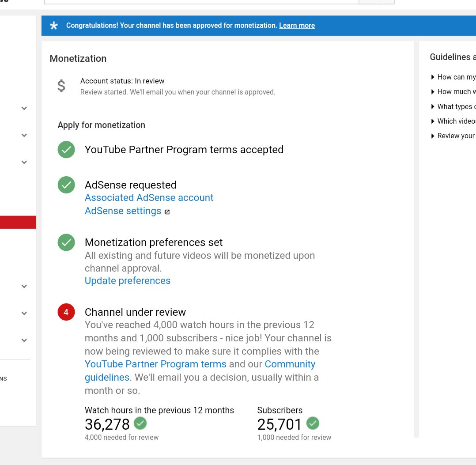Open the Associated AdSense account link
The image size is (476, 465).
[149, 197]
